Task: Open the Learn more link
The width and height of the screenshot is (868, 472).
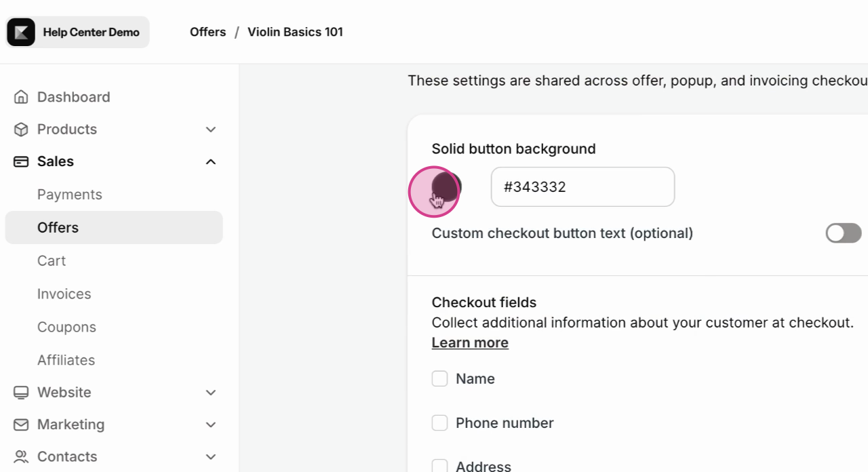Action: 470,343
